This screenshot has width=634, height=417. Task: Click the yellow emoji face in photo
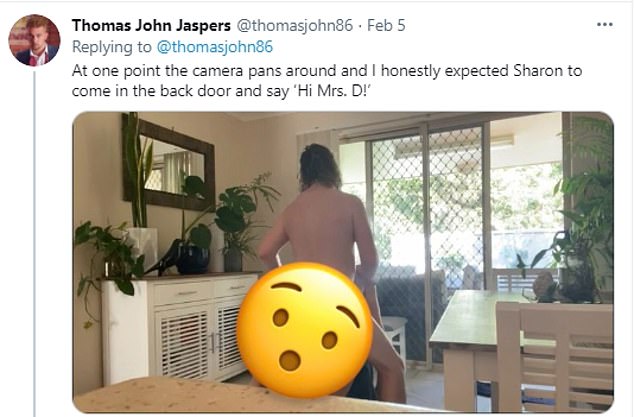pyautogui.click(x=304, y=330)
